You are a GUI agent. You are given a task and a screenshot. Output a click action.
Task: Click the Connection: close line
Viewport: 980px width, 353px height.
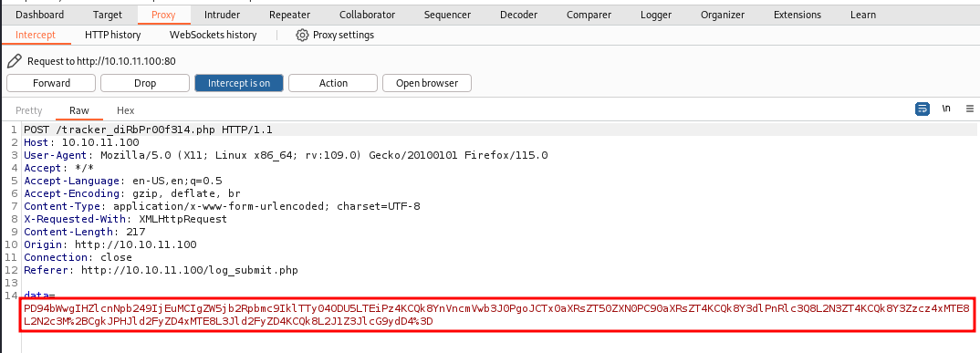click(x=78, y=257)
